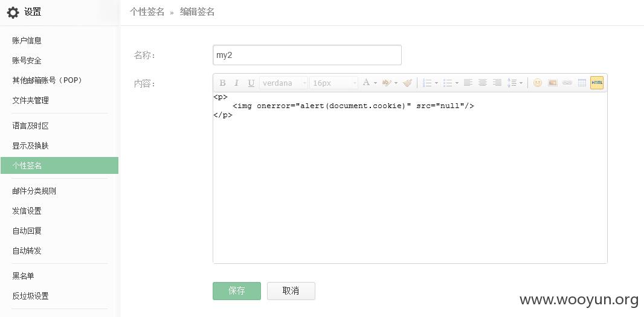This screenshot has width=644, height=317.
Task: Insert an emoticon with the smiley icon
Action: tap(538, 83)
